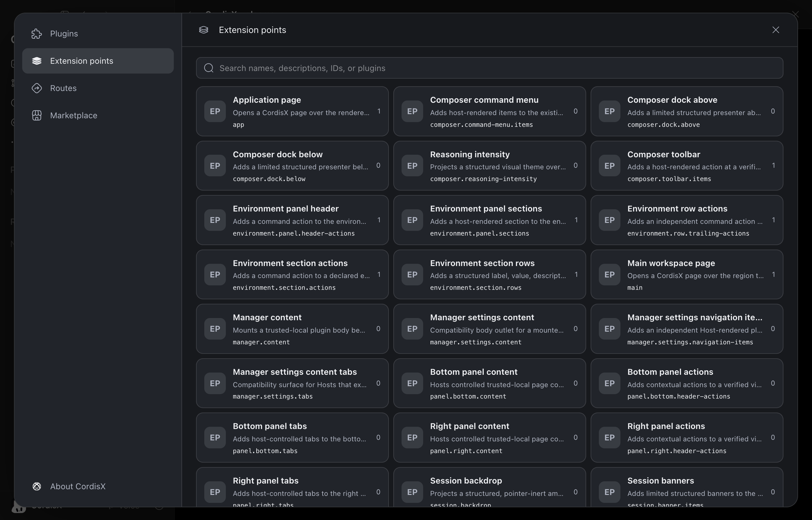Open the Composer dock below card
This screenshot has width=812, height=520.
point(292,166)
